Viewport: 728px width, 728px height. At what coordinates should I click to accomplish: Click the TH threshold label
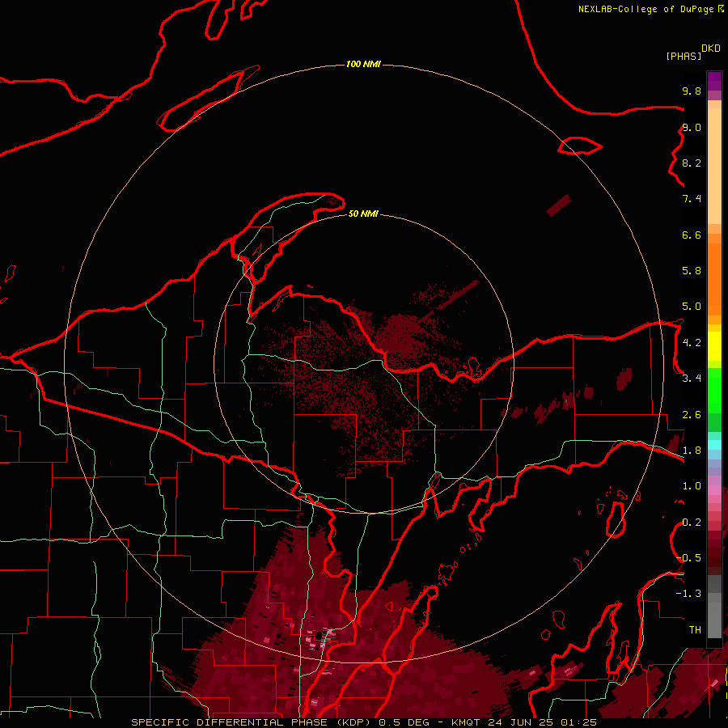coord(695,629)
